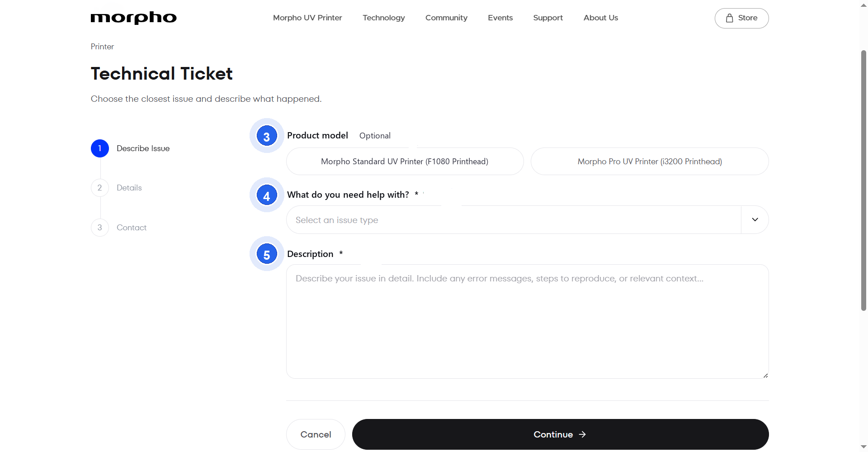Click the chevron arrow of issue type selector

coord(755,219)
